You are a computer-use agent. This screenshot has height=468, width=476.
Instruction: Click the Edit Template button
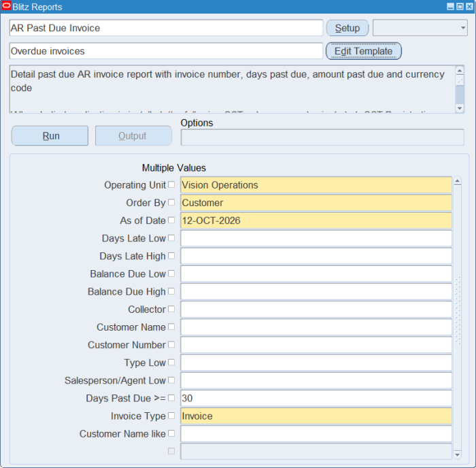[364, 51]
